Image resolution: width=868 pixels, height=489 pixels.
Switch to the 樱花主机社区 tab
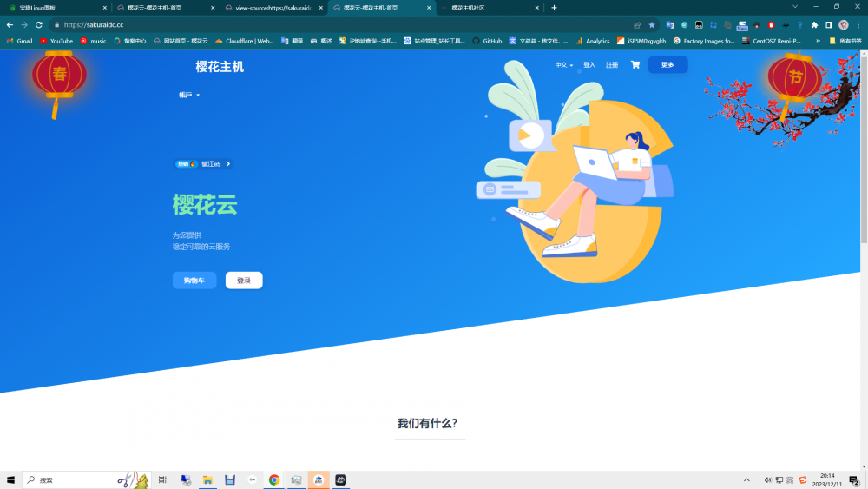[x=490, y=8]
